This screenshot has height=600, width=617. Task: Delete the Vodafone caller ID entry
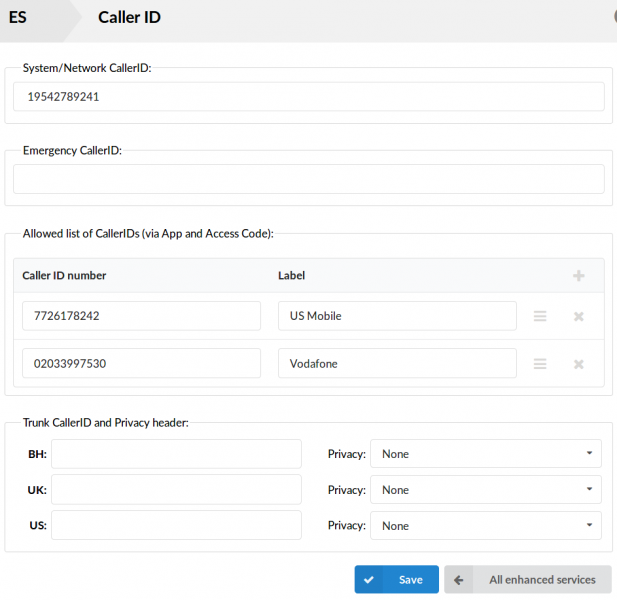pos(578,364)
